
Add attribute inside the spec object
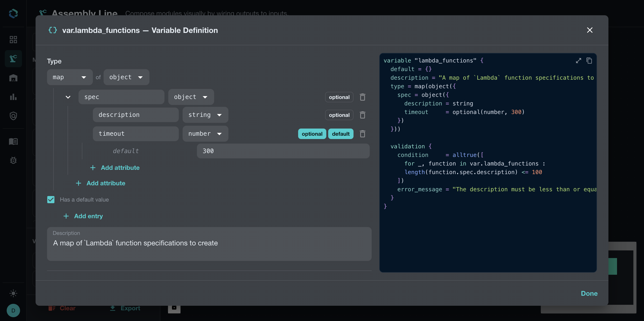coord(115,168)
